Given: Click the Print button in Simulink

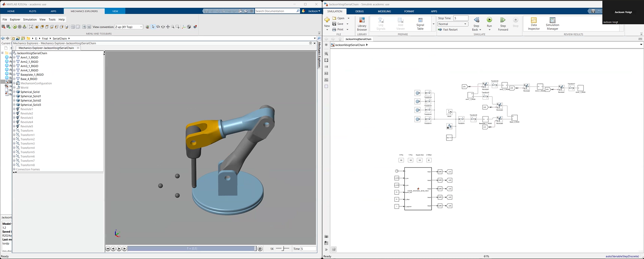Looking at the screenshot, I should 338,29.
